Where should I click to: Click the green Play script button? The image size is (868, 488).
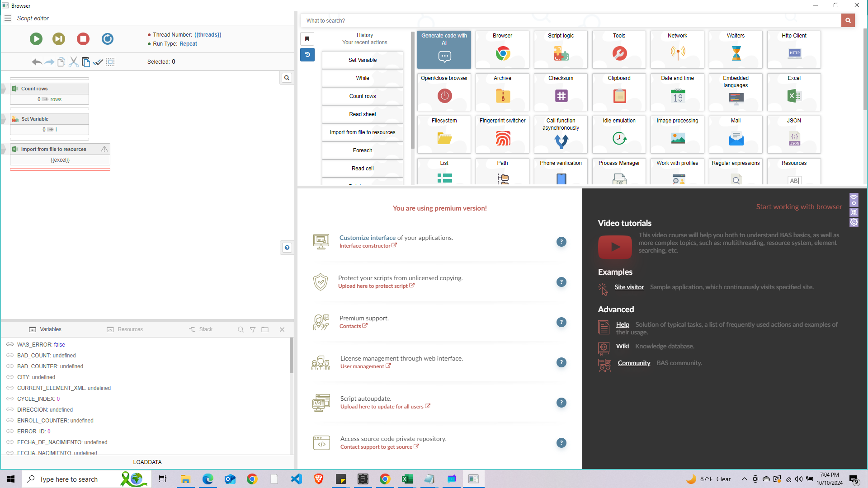tap(36, 39)
